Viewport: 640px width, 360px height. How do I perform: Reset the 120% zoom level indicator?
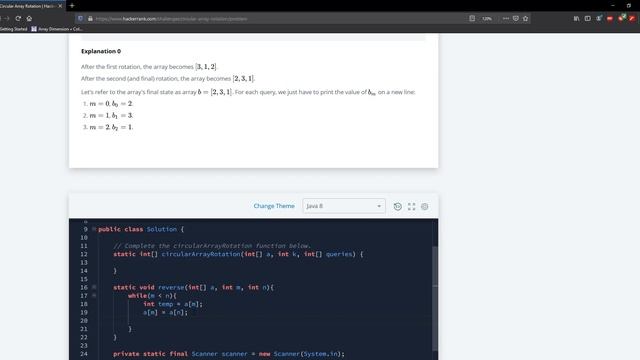pyautogui.click(x=487, y=19)
